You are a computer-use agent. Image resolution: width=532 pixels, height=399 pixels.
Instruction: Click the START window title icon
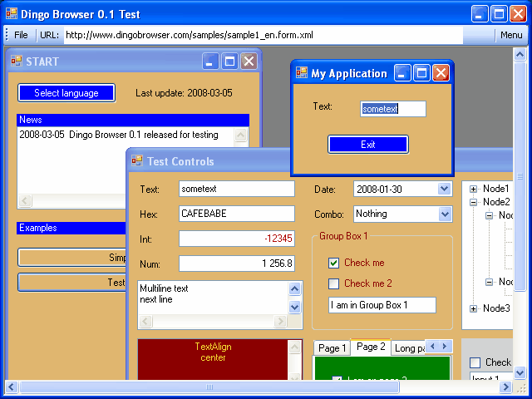[17, 61]
